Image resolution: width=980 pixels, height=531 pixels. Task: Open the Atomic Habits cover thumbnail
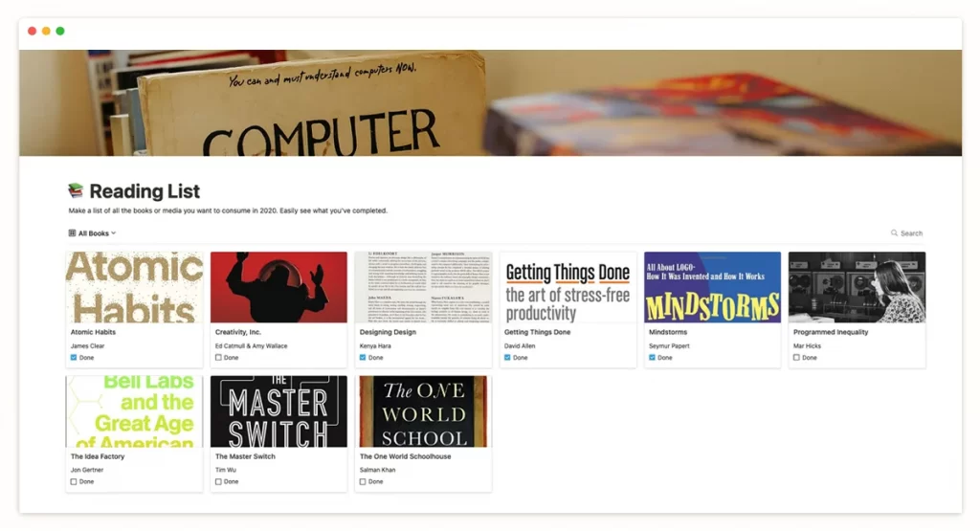point(134,287)
